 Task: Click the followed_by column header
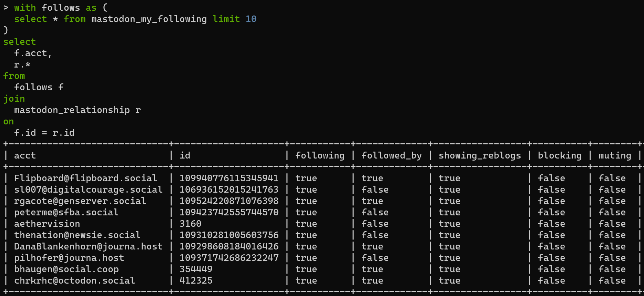[x=391, y=156]
